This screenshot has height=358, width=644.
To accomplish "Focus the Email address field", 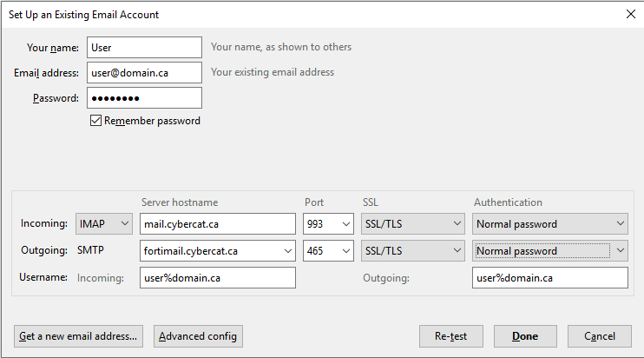I will [x=144, y=73].
